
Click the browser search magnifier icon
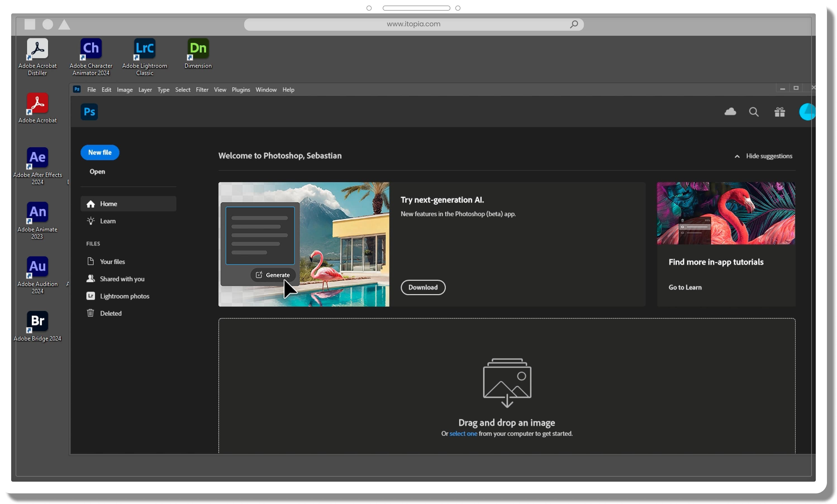coord(574,24)
